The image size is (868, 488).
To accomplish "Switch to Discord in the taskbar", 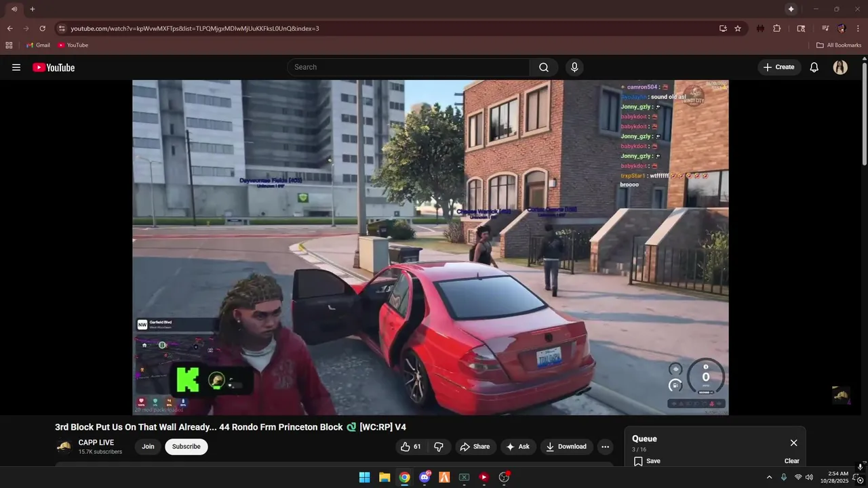I will [425, 477].
